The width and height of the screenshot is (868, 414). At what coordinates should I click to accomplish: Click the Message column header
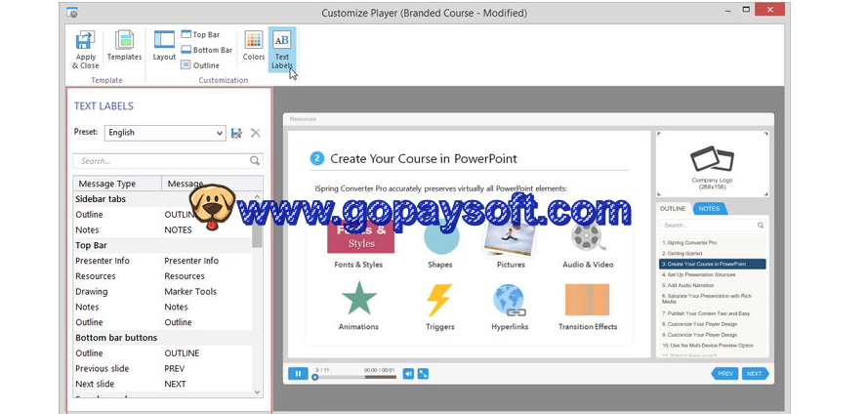pos(212,184)
